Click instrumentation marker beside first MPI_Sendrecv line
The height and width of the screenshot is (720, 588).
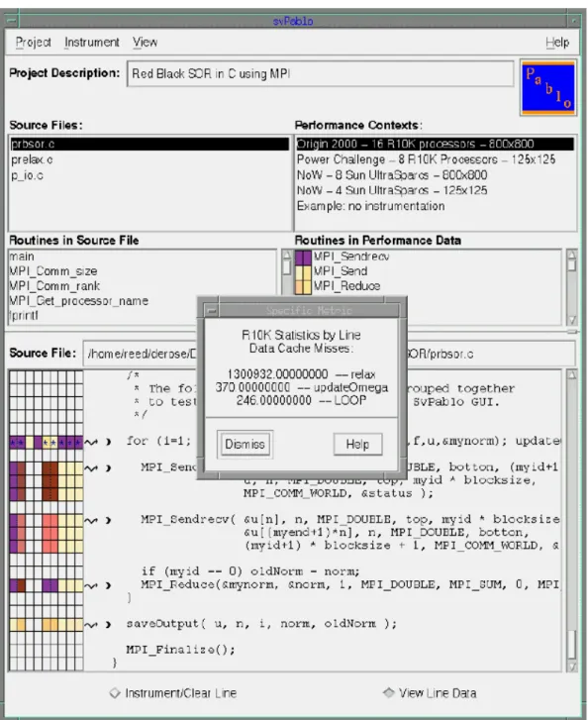pos(91,468)
